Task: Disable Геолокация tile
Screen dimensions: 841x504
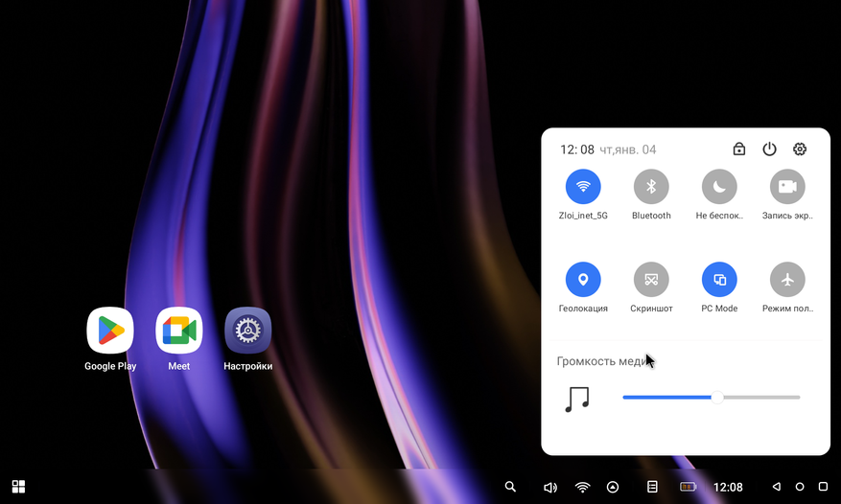Action: [x=583, y=280]
